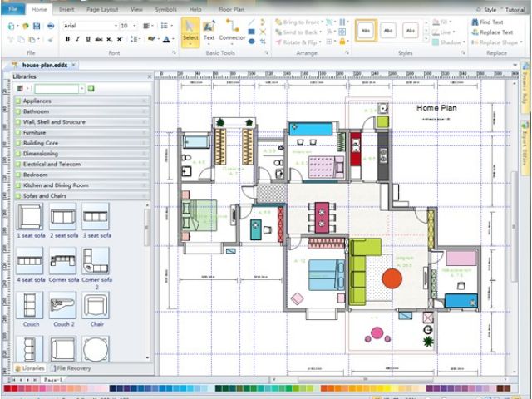Toggle Bold text formatting
This screenshot has height=399, width=532.
(x=66, y=39)
